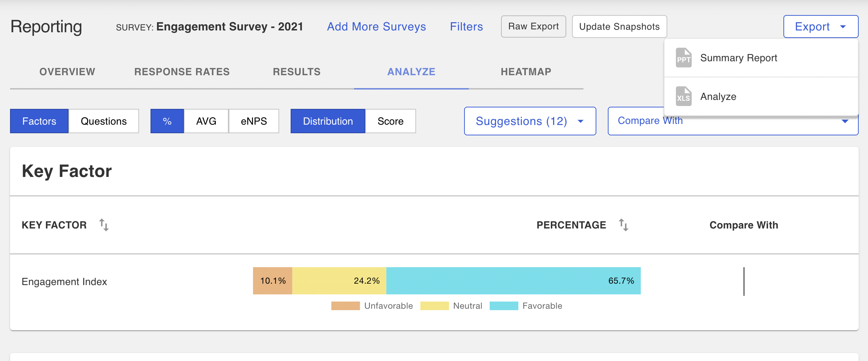Click the Engagement Survey - 2021 title
Viewport: 868px width, 361px height.
pyautogui.click(x=230, y=27)
